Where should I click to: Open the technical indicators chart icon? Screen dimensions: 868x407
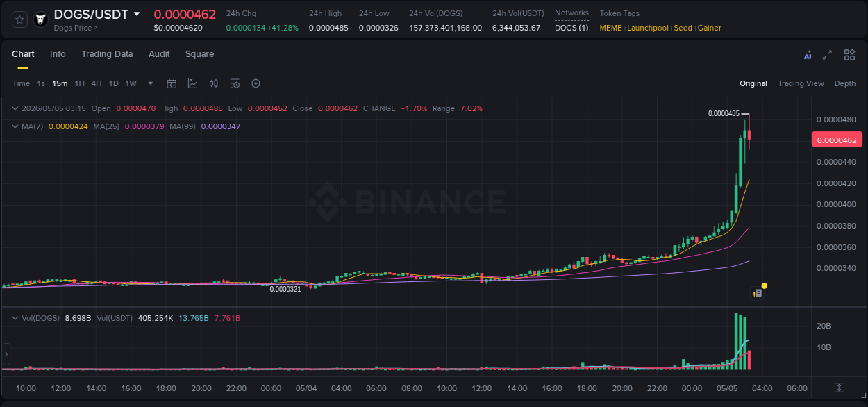[192, 83]
